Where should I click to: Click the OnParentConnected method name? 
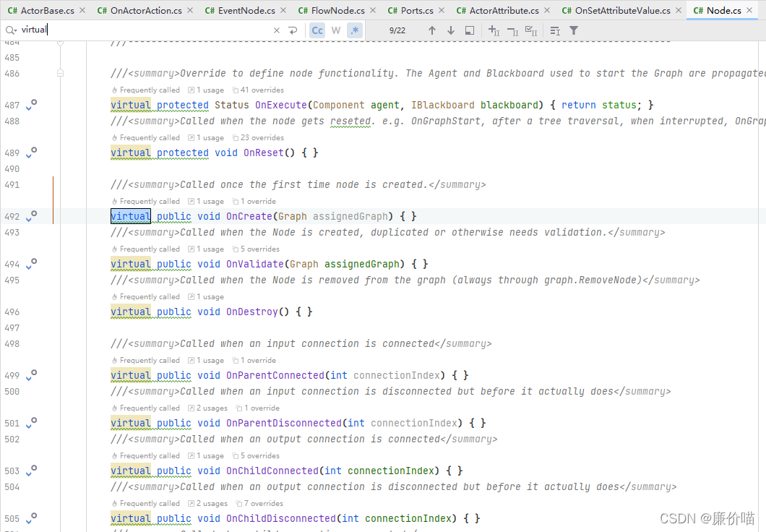pos(275,375)
